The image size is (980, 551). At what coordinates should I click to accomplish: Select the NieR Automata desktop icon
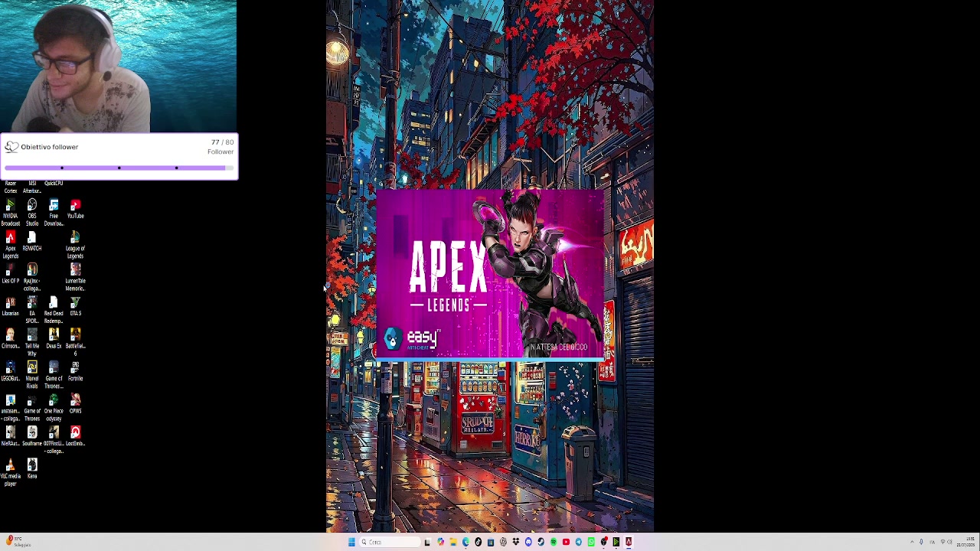tap(10, 437)
